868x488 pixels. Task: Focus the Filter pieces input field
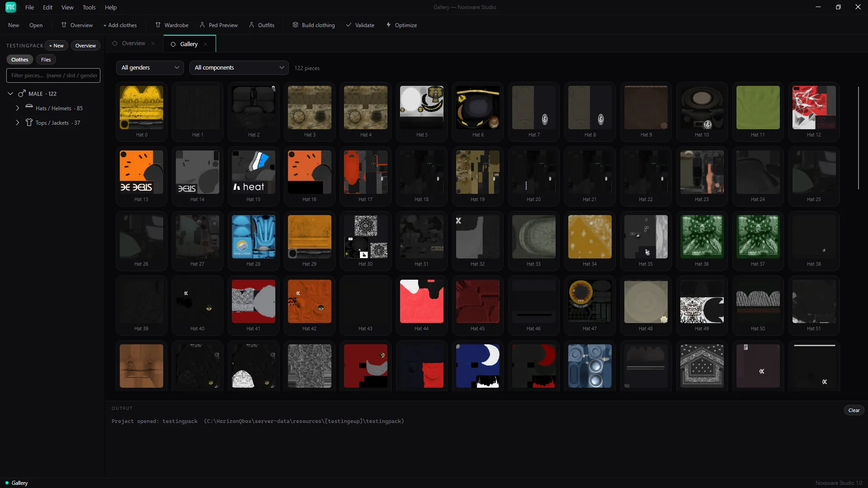[x=53, y=75]
